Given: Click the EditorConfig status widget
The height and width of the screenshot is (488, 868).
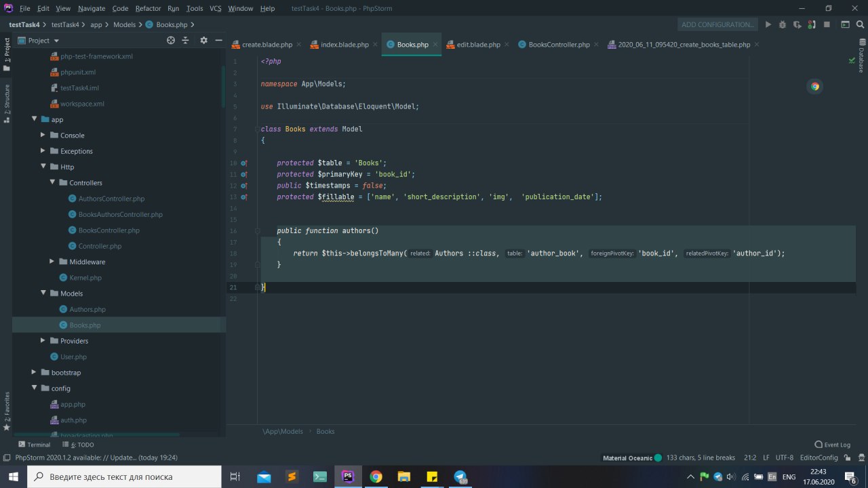Looking at the screenshot, I should tap(818, 458).
